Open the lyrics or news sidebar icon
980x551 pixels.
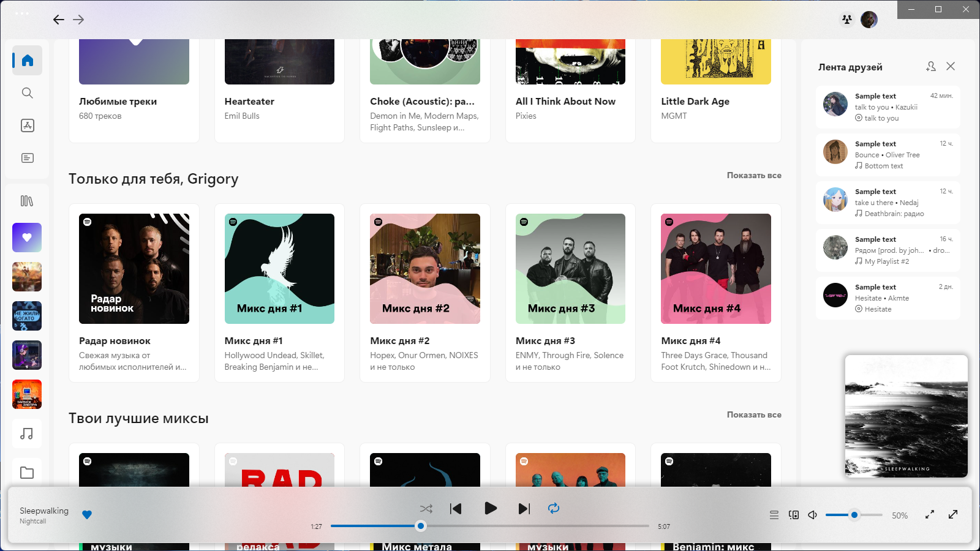click(27, 158)
